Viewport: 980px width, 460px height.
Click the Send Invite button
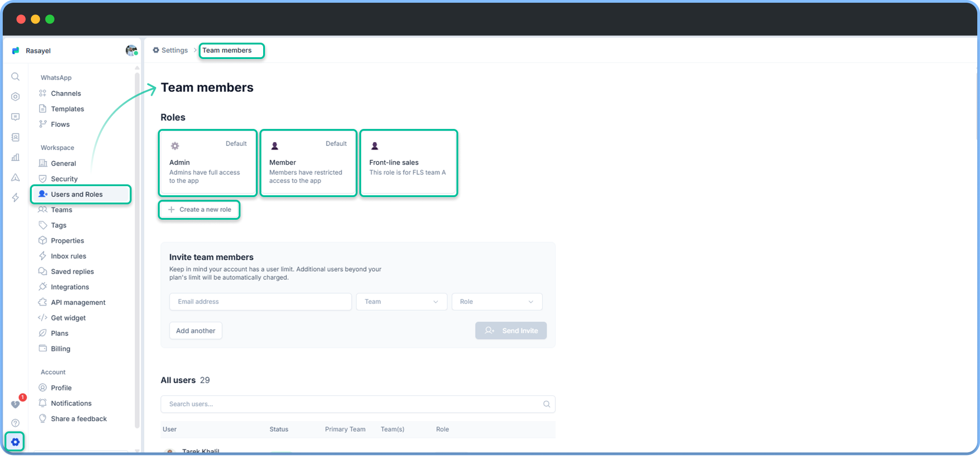click(511, 331)
